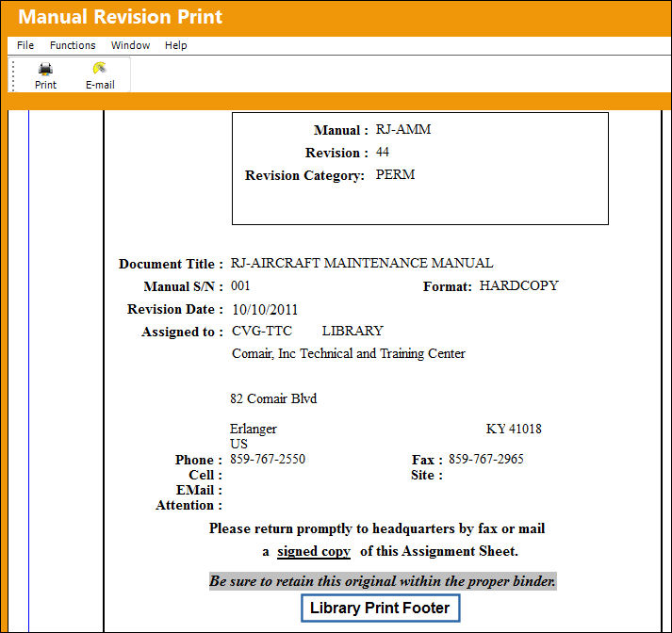The height and width of the screenshot is (633, 672).
Task: Click fax number 859-767-2965
Action: click(x=486, y=459)
